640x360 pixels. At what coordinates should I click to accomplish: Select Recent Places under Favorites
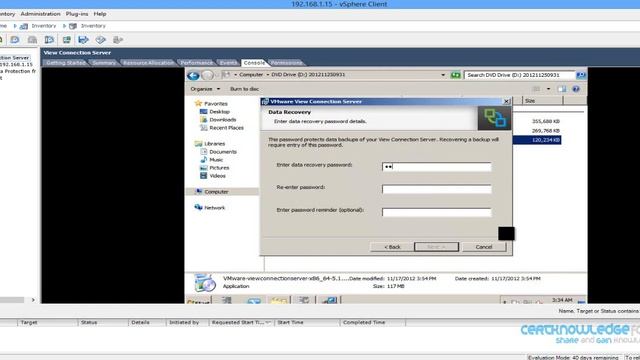(x=226, y=128)
